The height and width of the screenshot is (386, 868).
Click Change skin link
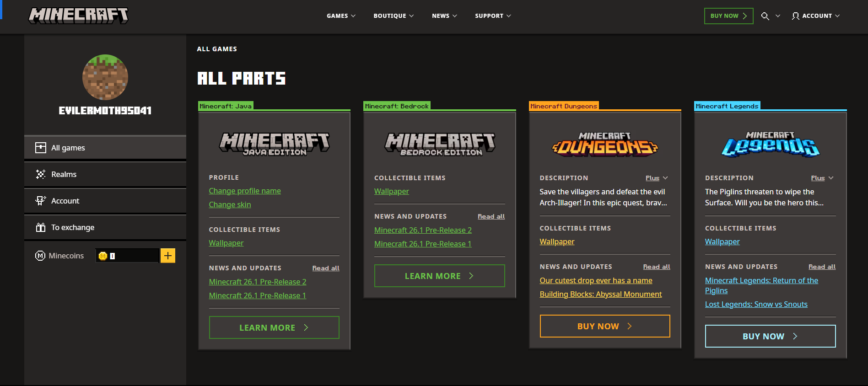pyautogui.click(x=230, y=204)
